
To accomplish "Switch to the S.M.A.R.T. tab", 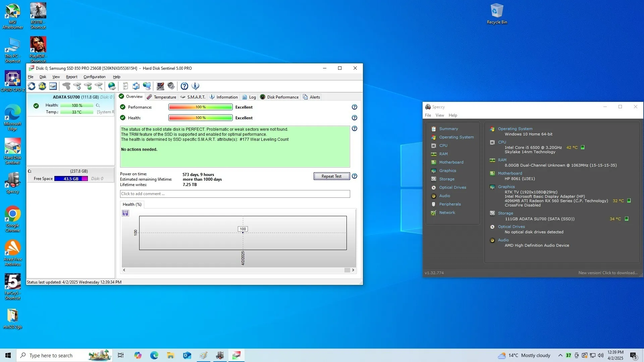I will pos(193,97).
